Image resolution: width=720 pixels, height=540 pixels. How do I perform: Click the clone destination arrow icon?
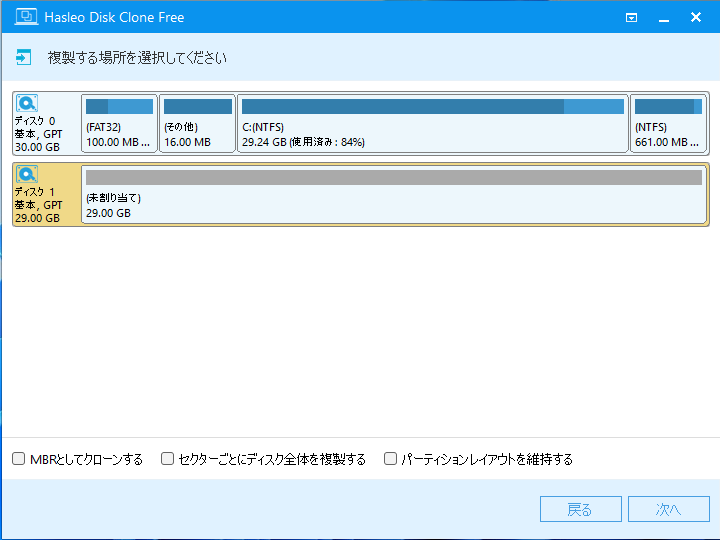pyautogui.click(x=23, y=57)
